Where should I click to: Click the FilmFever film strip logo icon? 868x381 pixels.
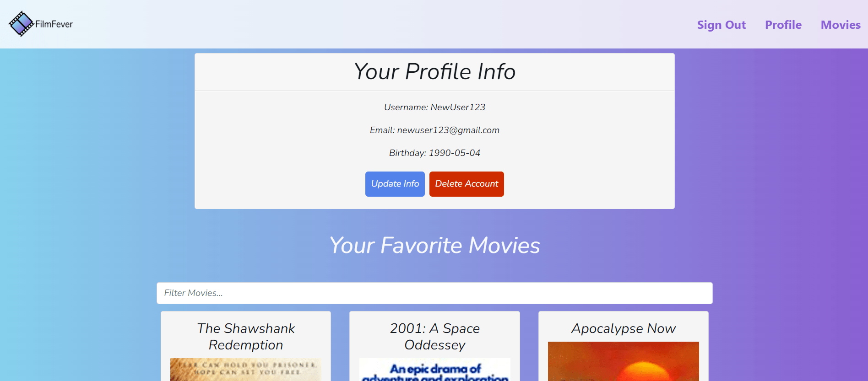pos(21,24)
